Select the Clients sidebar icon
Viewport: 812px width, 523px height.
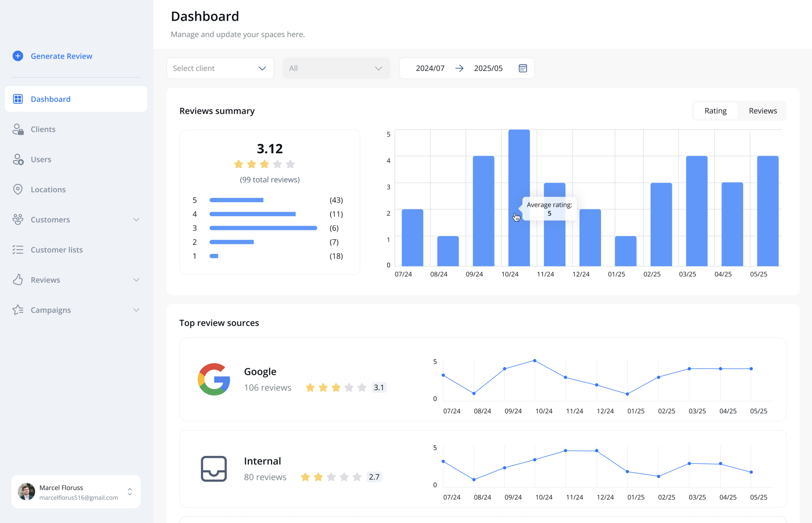point(18,129)
